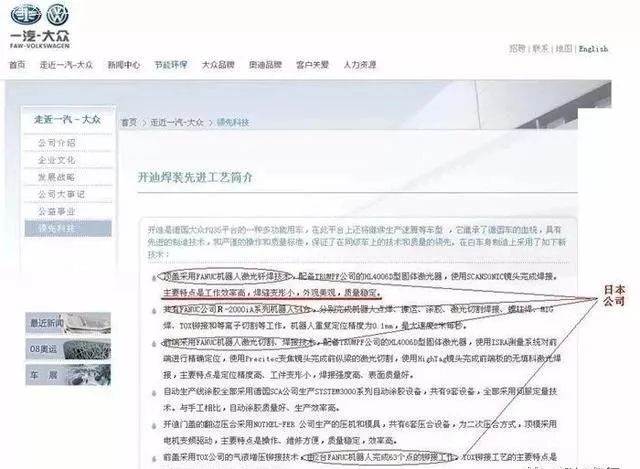Click the FAW emblem logo
Viewport: 640px width, 469px height.
pos(26,15)
